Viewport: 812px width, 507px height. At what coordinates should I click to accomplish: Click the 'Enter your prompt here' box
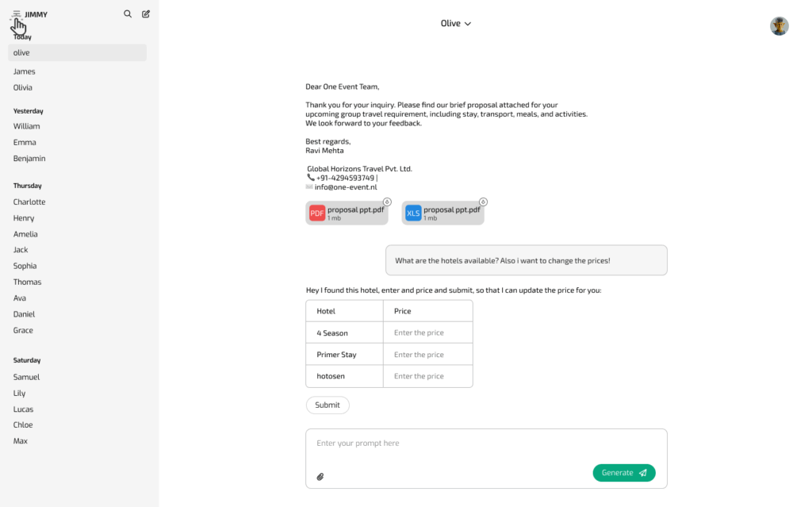pyautogui.click(x=485, y=444)
